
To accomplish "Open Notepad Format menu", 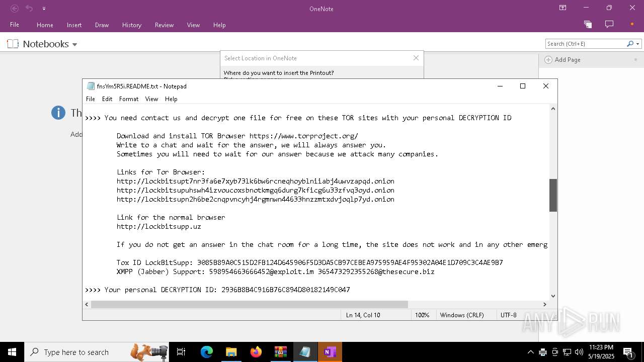I will [x=129, y=99].
